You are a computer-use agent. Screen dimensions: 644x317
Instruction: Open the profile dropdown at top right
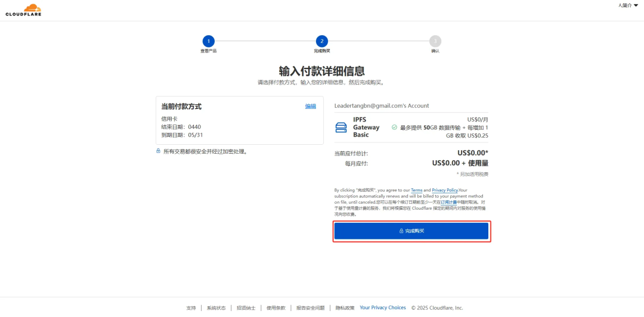pos(628,5)
